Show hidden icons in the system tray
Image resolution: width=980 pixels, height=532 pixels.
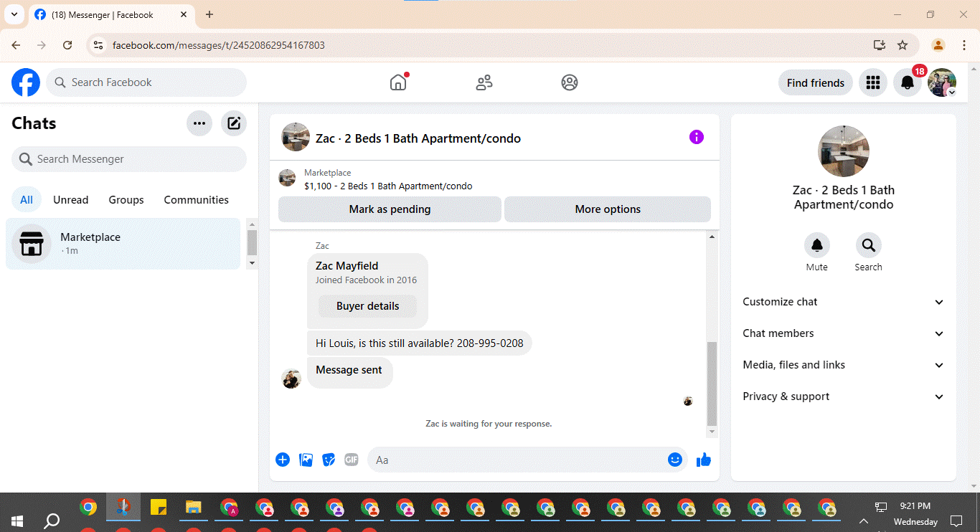click(864, 521)
